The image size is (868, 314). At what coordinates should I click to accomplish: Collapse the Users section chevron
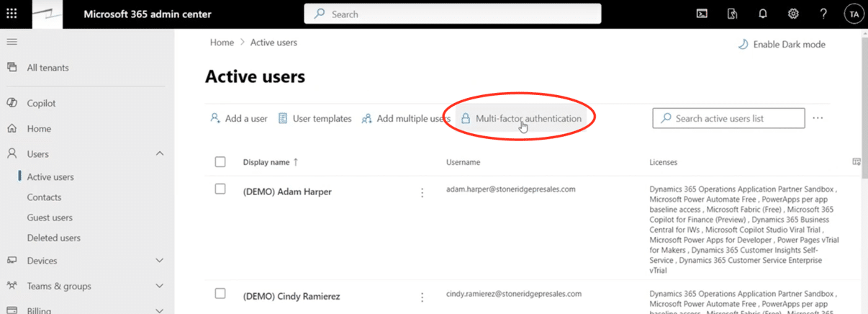pyautogui.click(x=160, y=153)
